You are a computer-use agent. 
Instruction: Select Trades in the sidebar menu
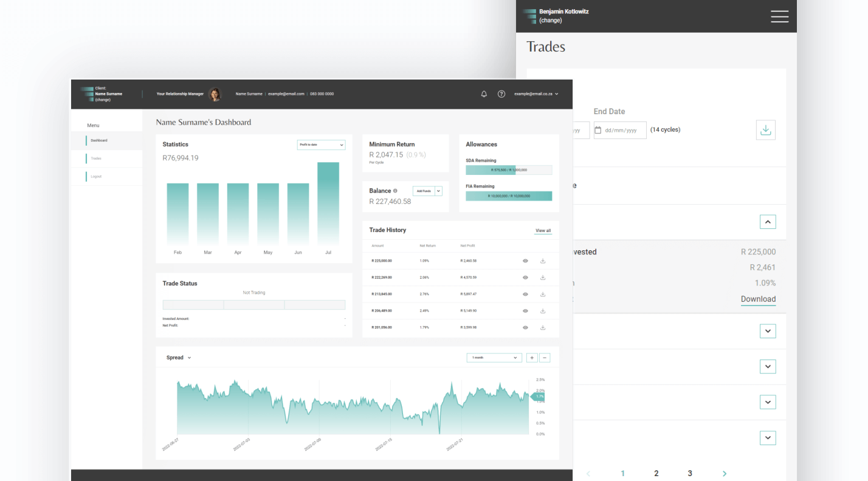[96, 159]
